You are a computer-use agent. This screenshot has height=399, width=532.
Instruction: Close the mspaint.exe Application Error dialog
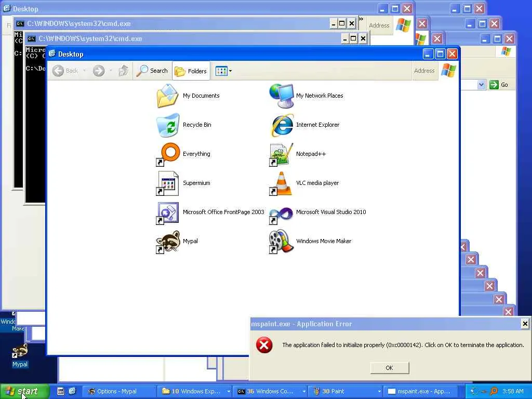point(525,324)
